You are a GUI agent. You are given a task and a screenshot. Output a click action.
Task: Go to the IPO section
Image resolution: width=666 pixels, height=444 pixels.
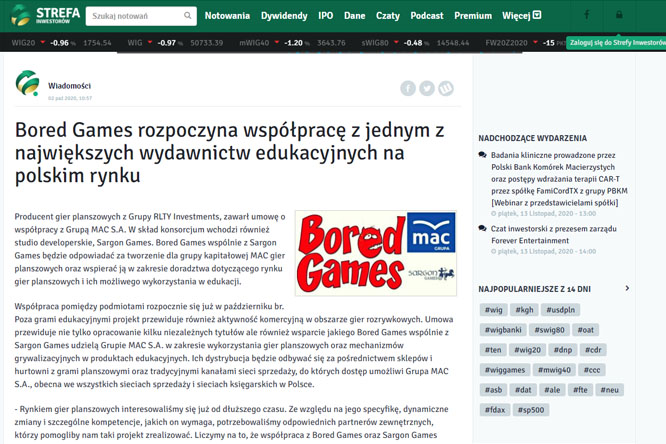325,16
